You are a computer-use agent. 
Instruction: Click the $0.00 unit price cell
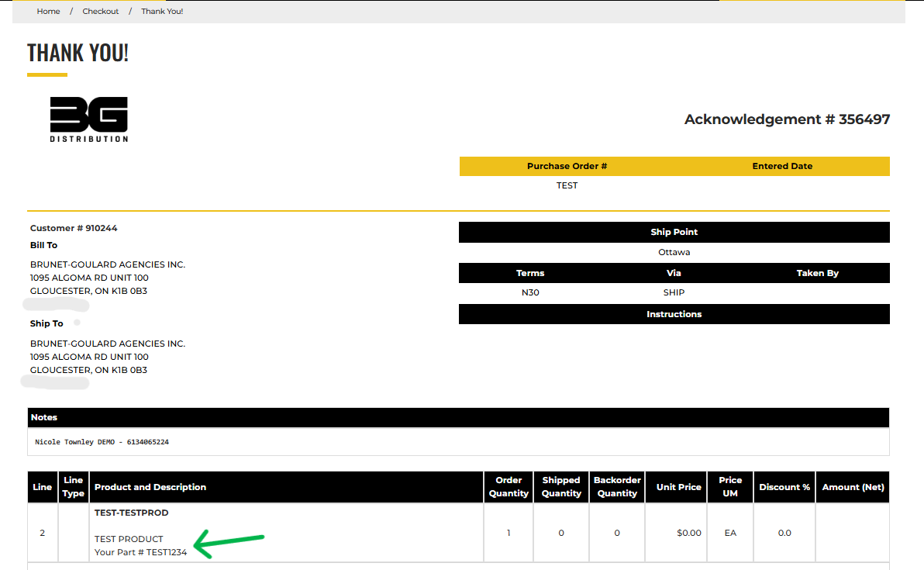(x=676, y=533)
